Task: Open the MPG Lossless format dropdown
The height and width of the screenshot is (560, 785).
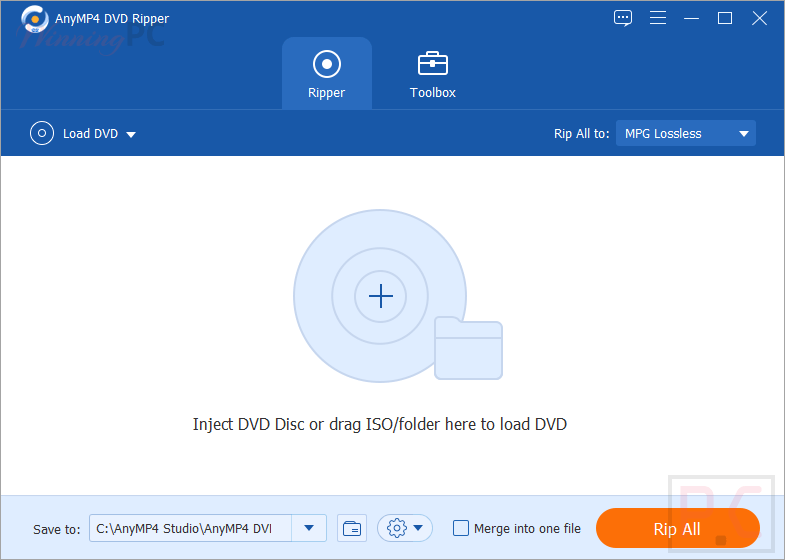Action: coord(685,134)
